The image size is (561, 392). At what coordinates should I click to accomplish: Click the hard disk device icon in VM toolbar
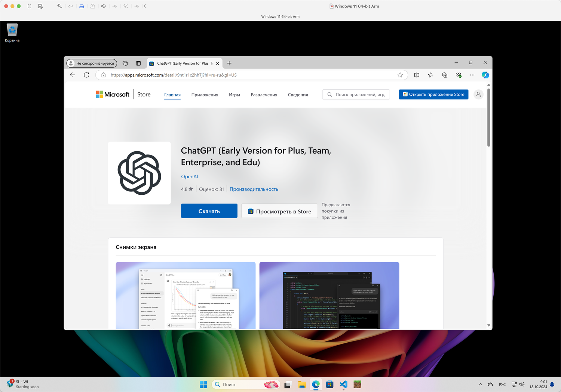coord(82,6)
